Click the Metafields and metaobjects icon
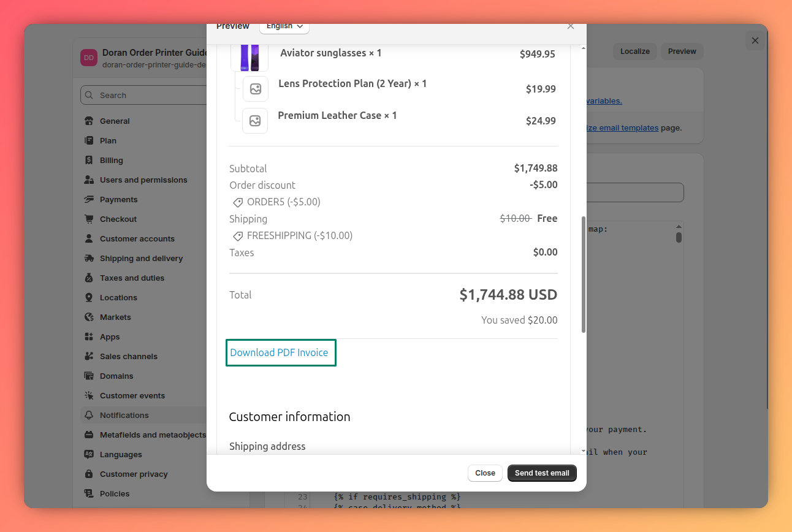This screenshot has height=532, width=792. pos(89,435)
